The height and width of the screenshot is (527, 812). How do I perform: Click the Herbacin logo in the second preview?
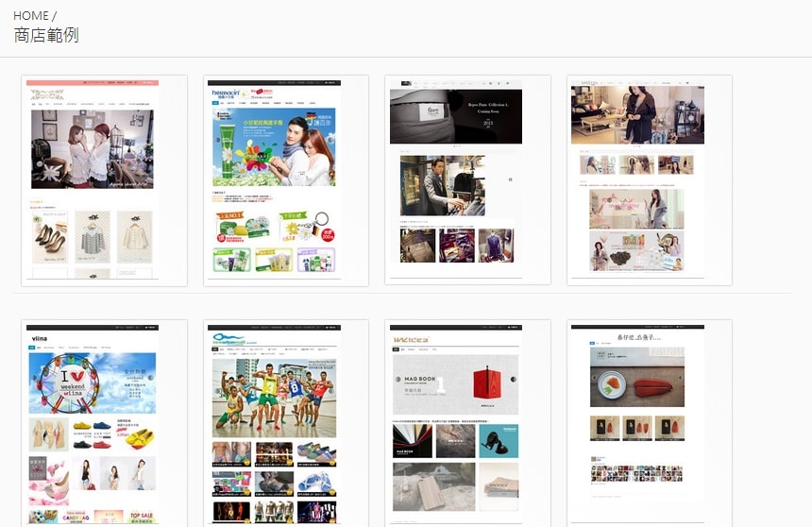(228, 94)
